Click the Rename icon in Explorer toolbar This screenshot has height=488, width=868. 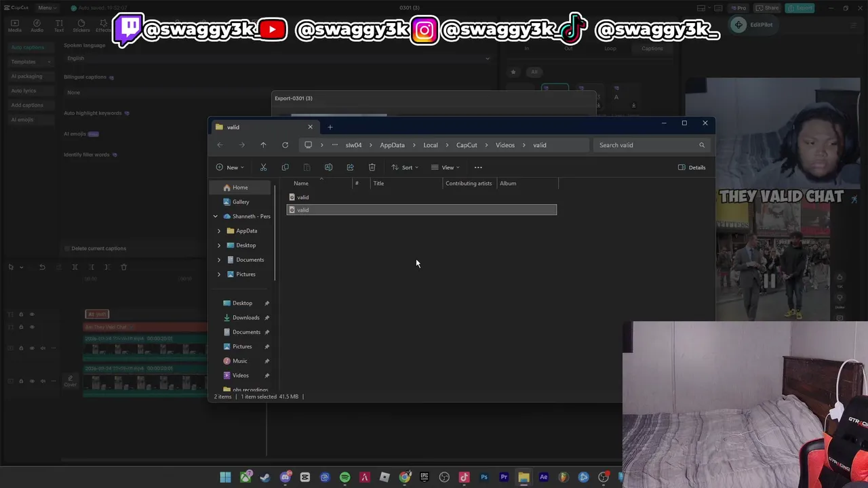click(328, 167)
